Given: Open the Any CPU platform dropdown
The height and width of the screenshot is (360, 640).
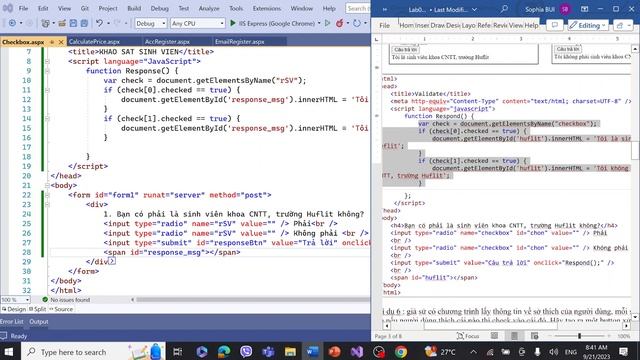Looking at the screenshot, I should coord(198,23).
